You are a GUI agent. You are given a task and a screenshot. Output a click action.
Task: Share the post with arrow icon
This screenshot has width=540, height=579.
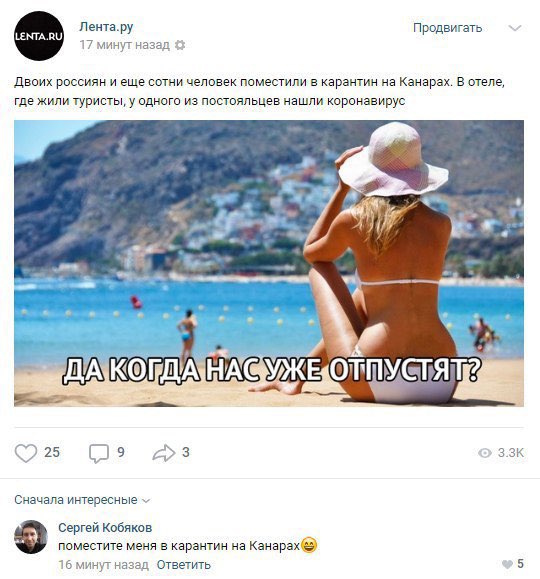point(164,453)
